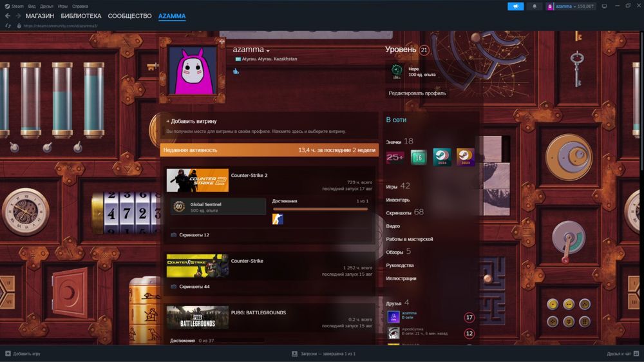Open the Друзья menu in the top bar

coord(46,6)
